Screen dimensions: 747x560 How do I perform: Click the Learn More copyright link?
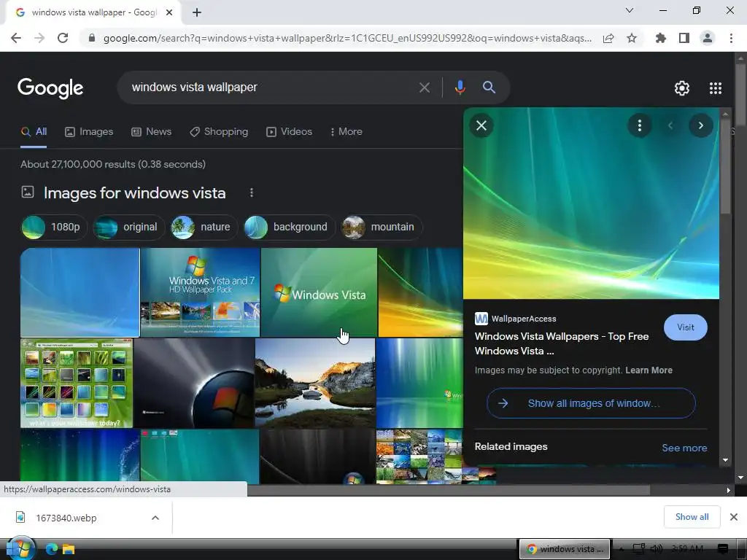pyautogui.click(x=649, y=370)
